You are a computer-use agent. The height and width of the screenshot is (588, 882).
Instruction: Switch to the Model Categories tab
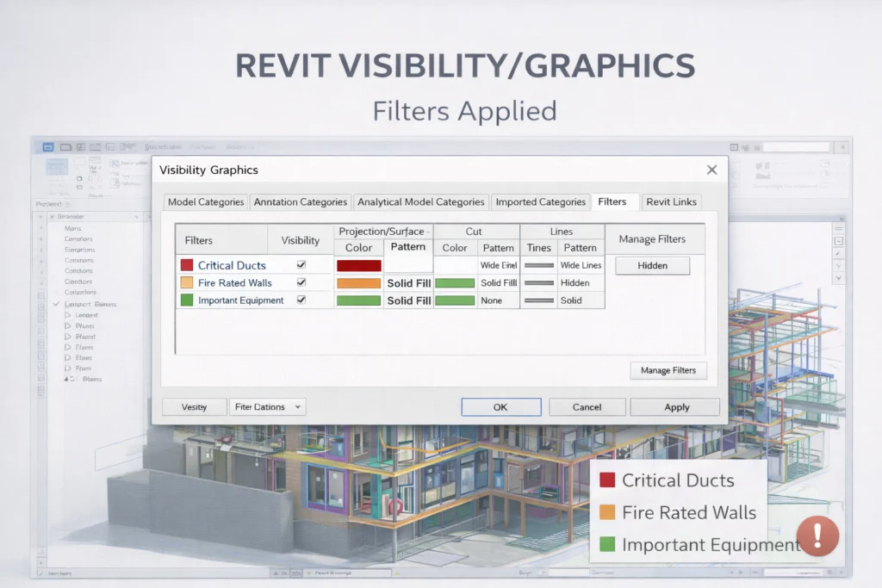coord(205,201)
